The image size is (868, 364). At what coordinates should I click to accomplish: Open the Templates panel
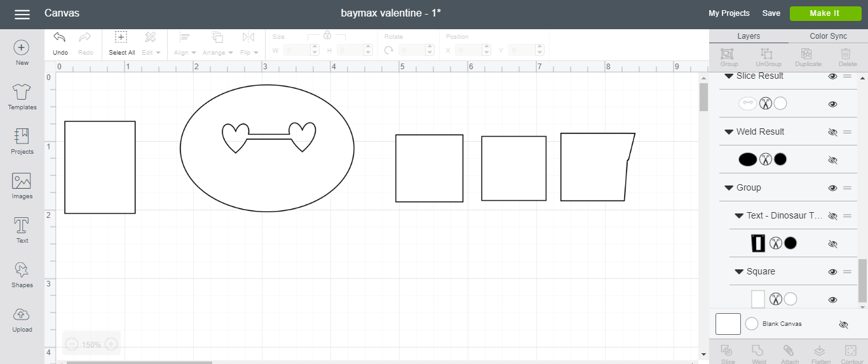22,97
